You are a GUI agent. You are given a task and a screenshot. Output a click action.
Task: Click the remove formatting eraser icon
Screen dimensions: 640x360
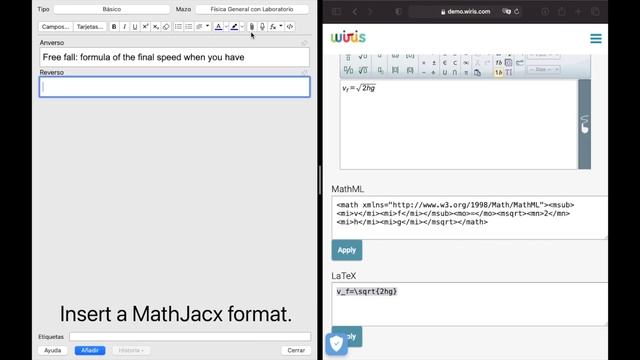click(x=166, y=27)
